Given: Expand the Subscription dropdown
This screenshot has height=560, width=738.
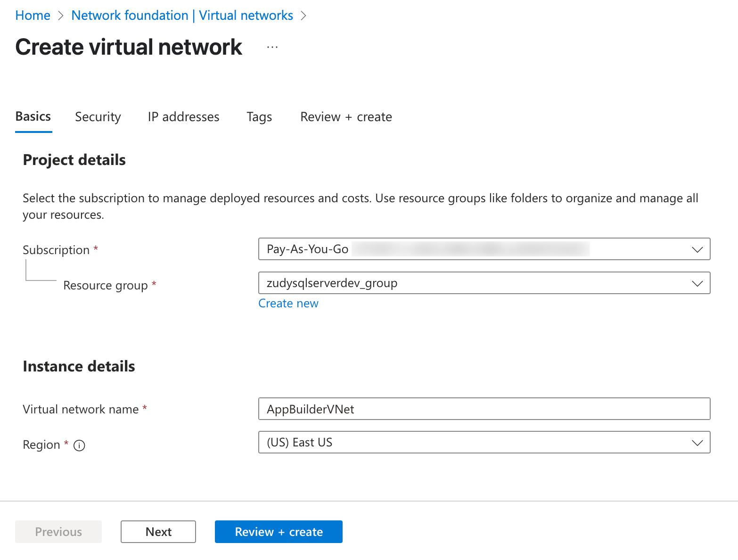Looking at the screenshot, I should pyautogui.click(x=484, y=249).
